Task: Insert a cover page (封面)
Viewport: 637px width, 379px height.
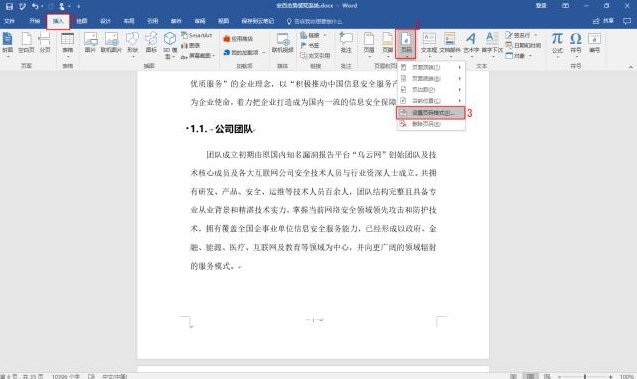Action: pos(8,43)
